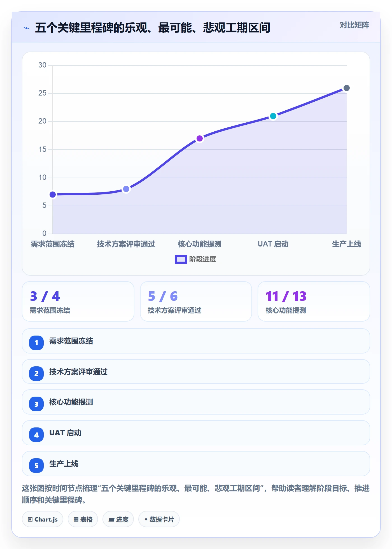This screenshot has width=392, height=549.
Task: Click the x-axis label 需求范围冻结
Action: (53, 244)
